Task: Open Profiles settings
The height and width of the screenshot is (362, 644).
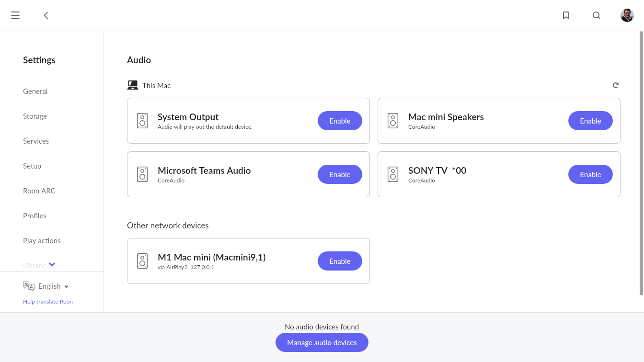Action: pos(34,215)
